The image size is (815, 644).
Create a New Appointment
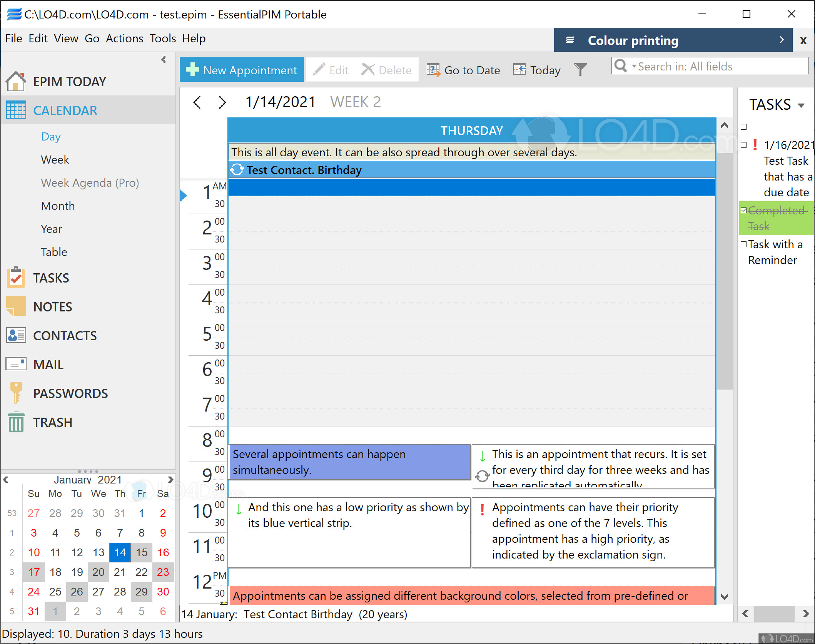pyautogui.click(x=242, y=70)
